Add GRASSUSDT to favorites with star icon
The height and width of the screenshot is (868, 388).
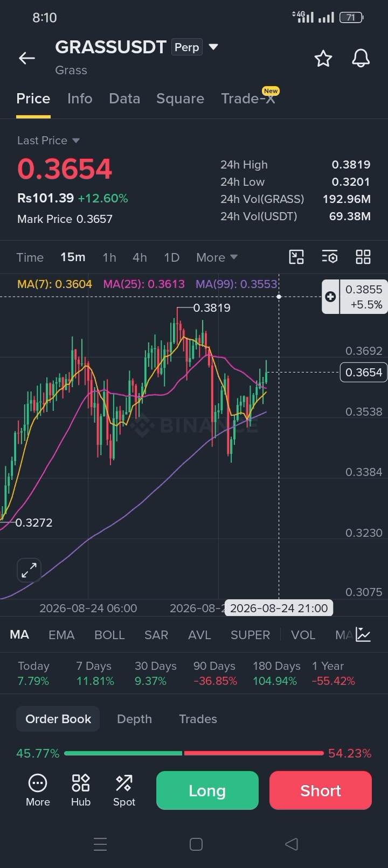323,58
